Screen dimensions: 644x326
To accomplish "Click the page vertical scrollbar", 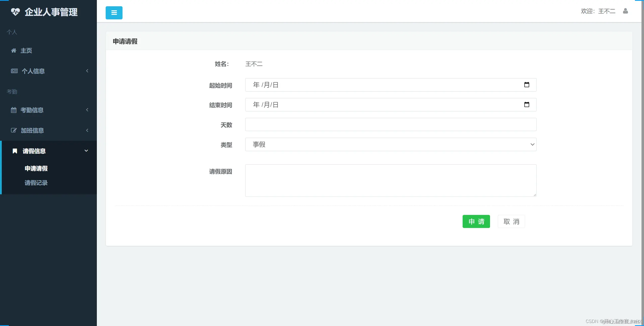I will (x=642, y=161).
